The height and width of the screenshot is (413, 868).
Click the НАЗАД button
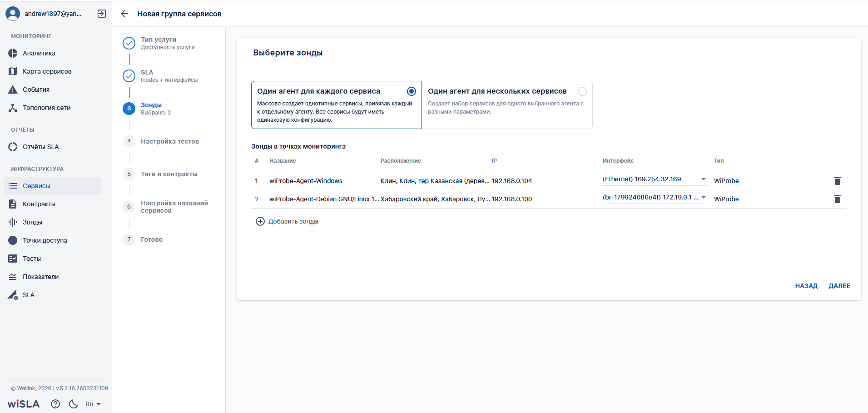806,286
